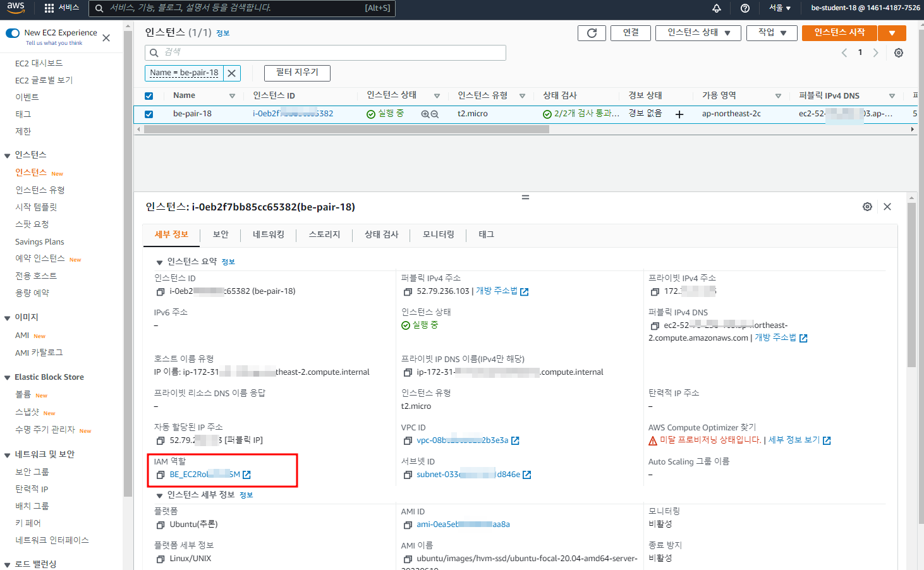Screen dimensions: 924x570
Task: Copy the public IPv4 address 52.79.236.103
Action: point(408,292)
